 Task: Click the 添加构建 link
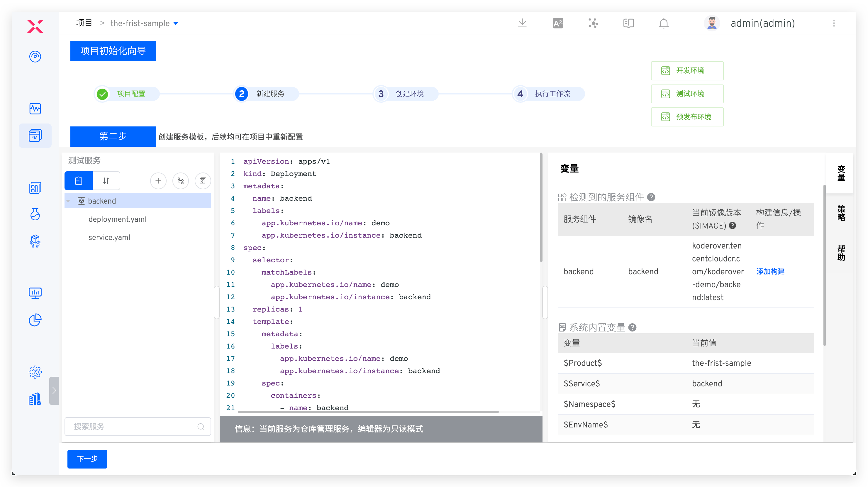pyautogui.click(x=770, y=271)
